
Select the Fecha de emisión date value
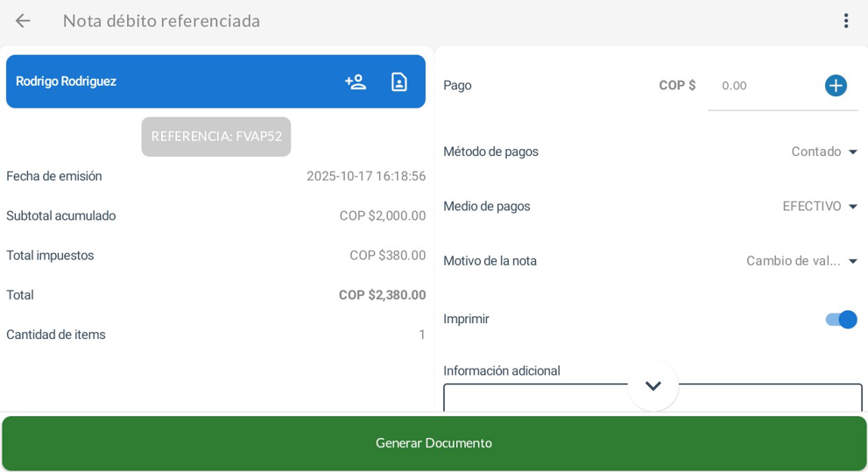tap(365, 176)
